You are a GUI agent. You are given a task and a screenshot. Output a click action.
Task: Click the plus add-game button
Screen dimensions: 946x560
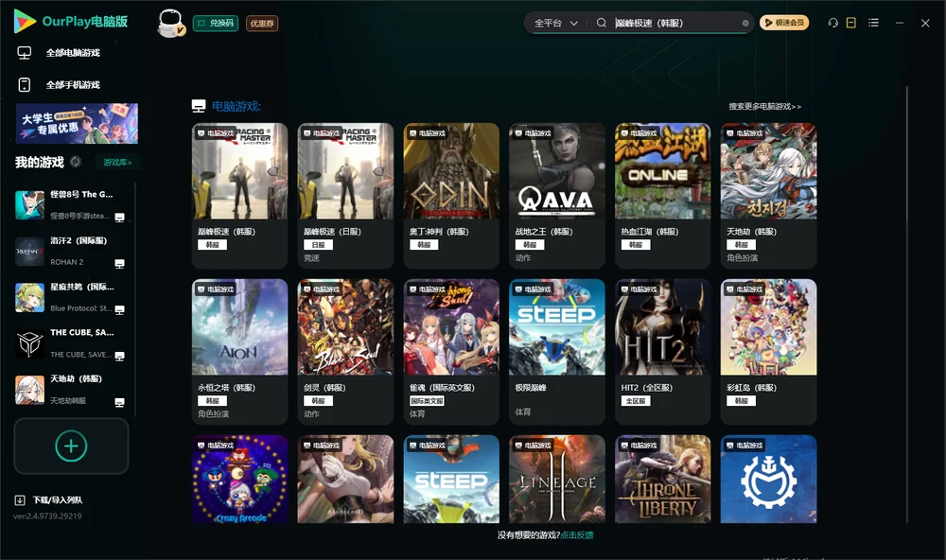(71, 446)
